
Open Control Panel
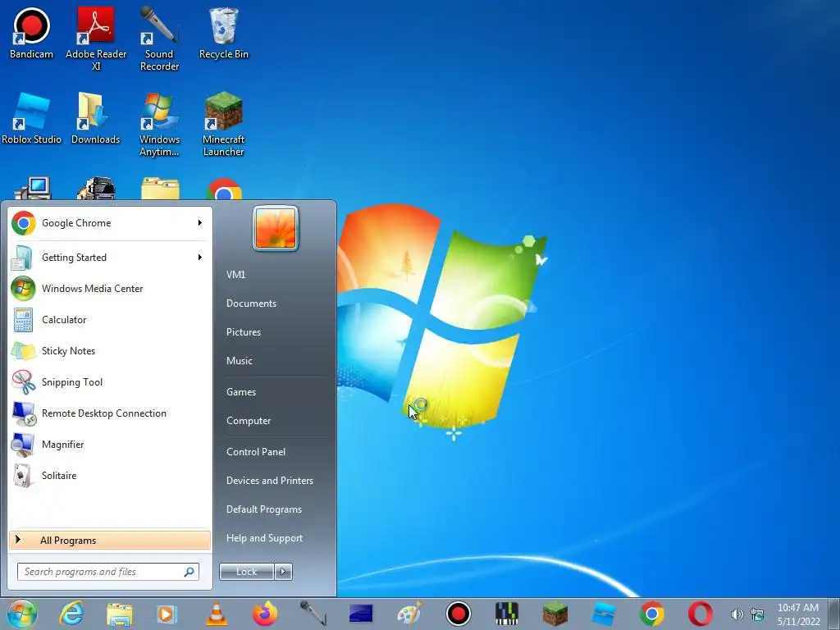tap(256, 452)
